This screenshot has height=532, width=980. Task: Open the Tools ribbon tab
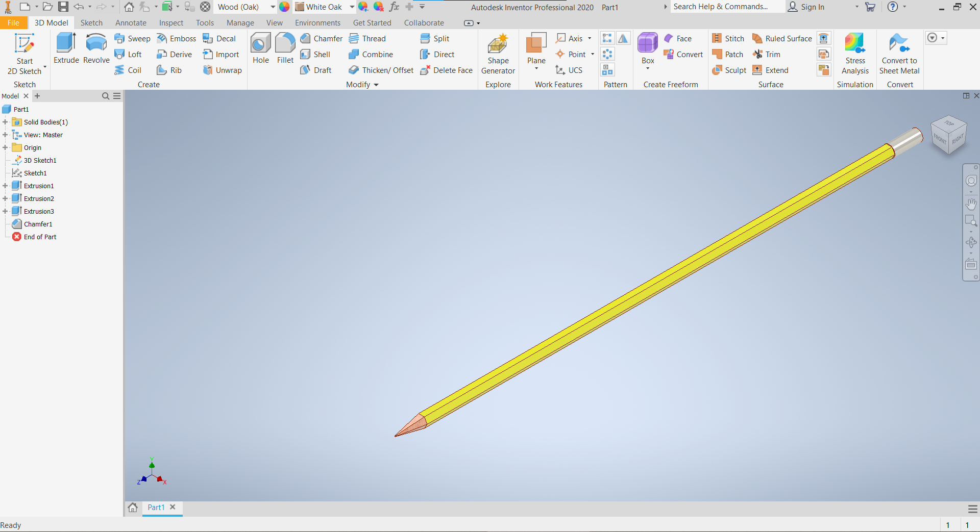(205, 23)
